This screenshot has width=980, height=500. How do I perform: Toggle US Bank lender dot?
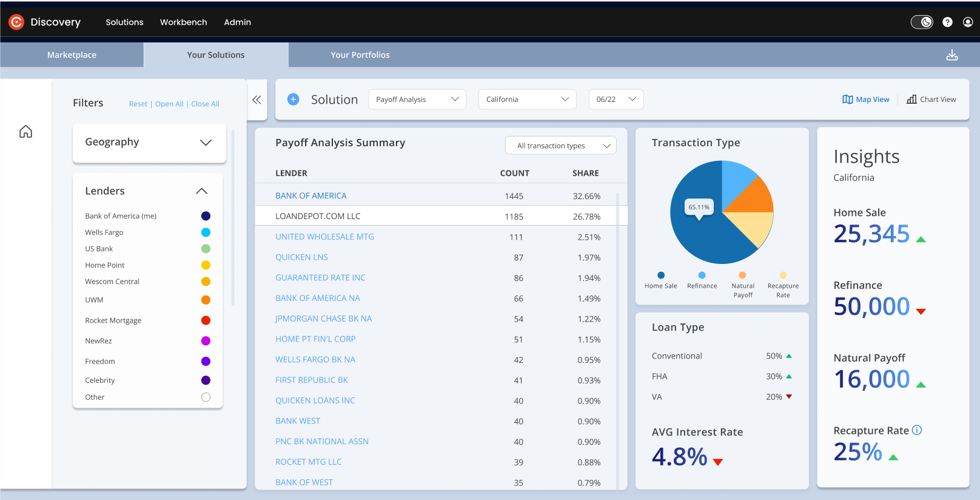(x=206, y=249)
